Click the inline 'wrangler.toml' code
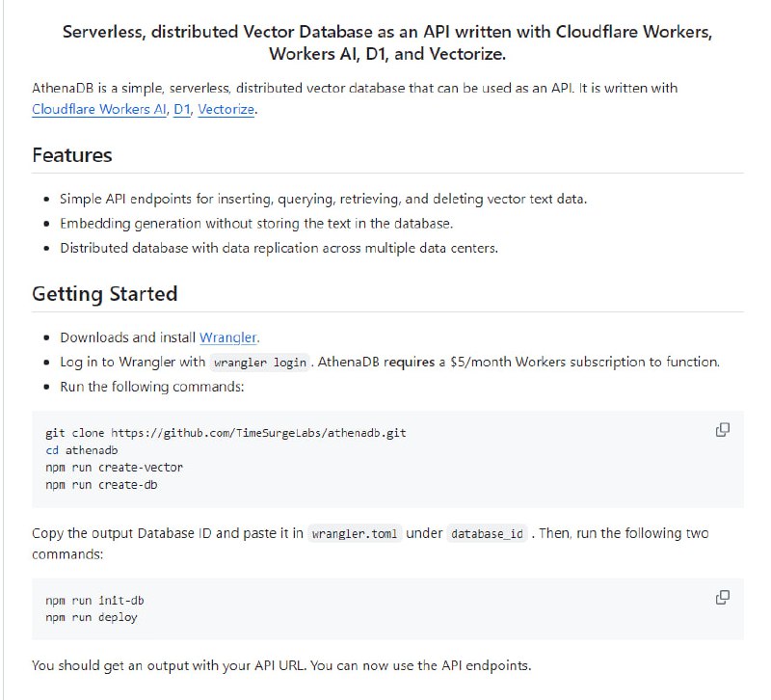Viewport: 771px width, 700px height. pos(356,533)
